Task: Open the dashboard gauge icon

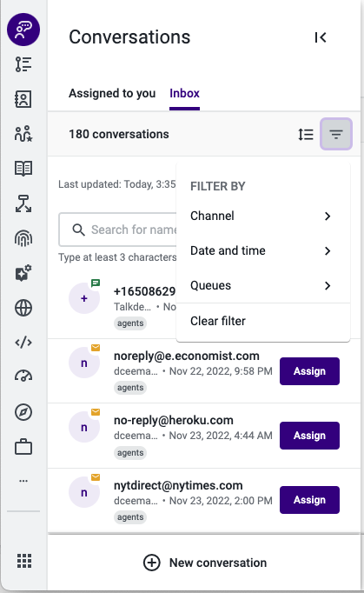Action: [x=23, y=376]
